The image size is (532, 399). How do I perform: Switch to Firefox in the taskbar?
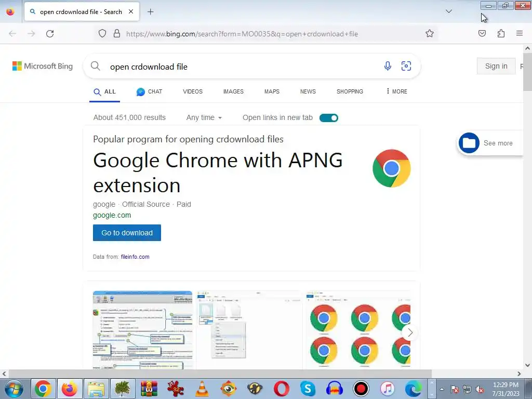(x=70, y=389)
